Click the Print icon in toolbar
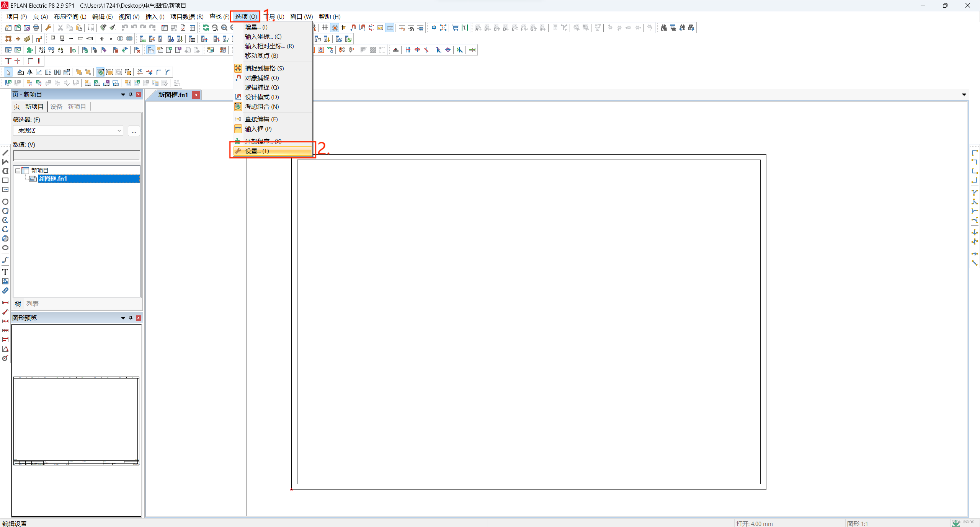 click(36, 28)
